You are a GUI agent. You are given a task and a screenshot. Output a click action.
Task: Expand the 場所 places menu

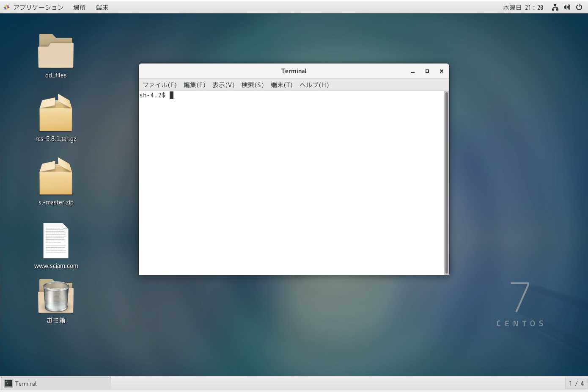(79, 7)
